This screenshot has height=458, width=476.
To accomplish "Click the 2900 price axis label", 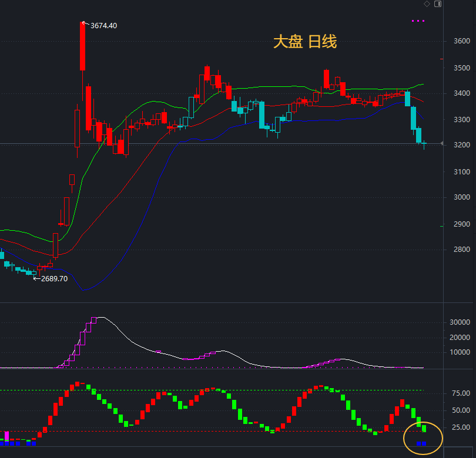I will 462,224.
